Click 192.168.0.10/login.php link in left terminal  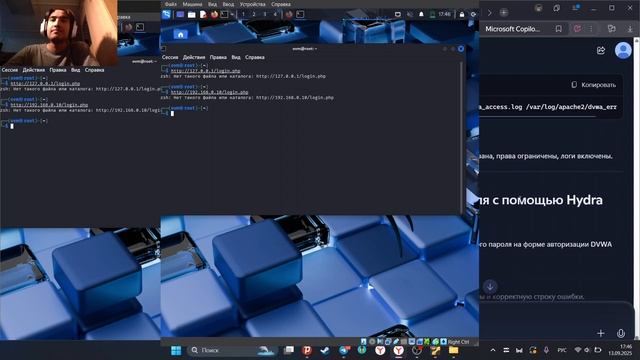pos(49,105)
